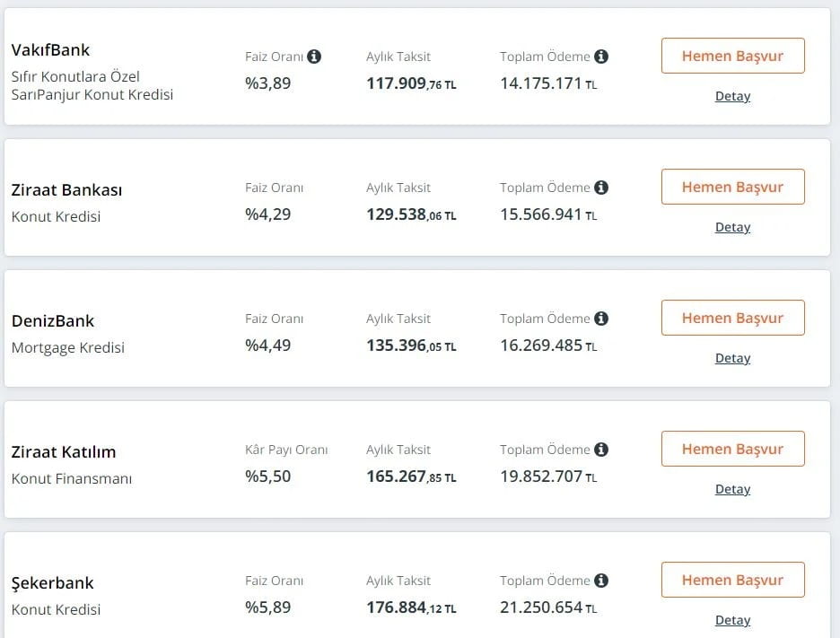
Task: Open Ziraat Bankası Toplam Ödeme info icon
Action: coord(601,188)
